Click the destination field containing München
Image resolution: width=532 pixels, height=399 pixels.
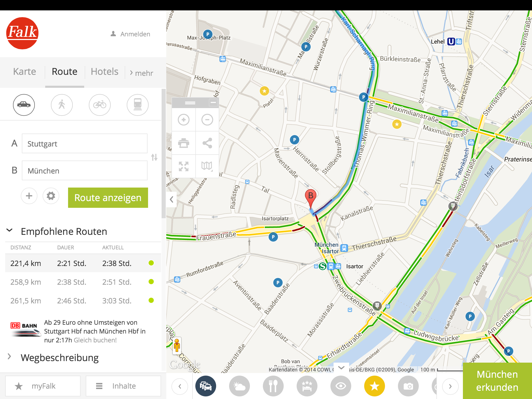84,170
